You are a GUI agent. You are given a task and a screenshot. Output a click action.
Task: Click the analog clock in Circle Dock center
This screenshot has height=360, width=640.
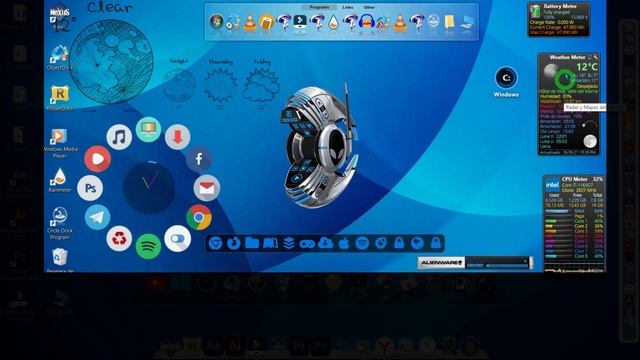149,187
